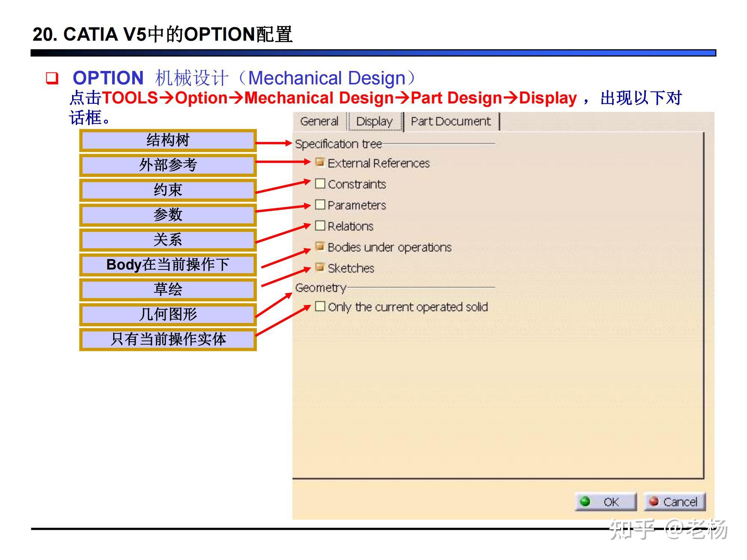Open the Part Document tab

pyautogui.click(x=451, y=121)
